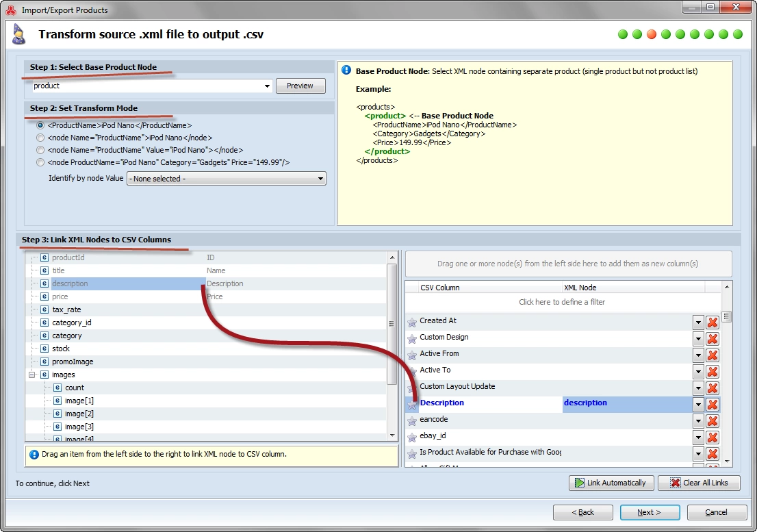757x532 pixels.
Task: Open the XML node dropdown for ebay_id
Action: point(698,438)
